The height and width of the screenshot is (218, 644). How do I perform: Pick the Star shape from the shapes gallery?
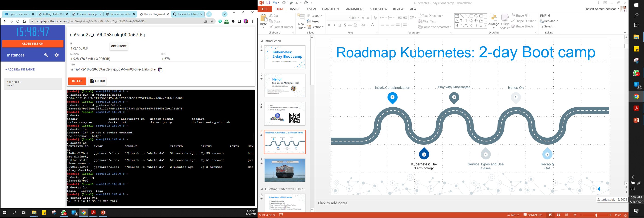481,26
